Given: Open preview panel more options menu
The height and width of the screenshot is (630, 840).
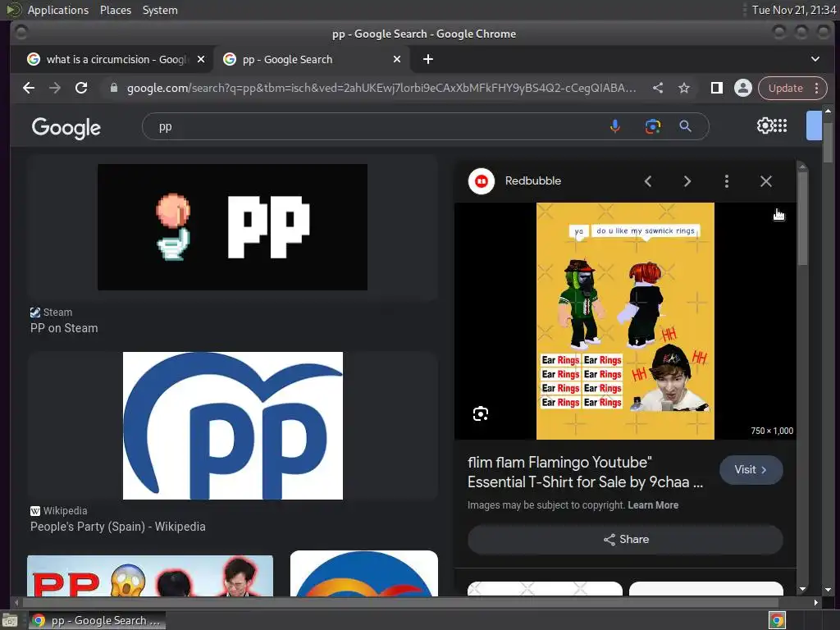Looking at the screenshot, I should point(727,181).
